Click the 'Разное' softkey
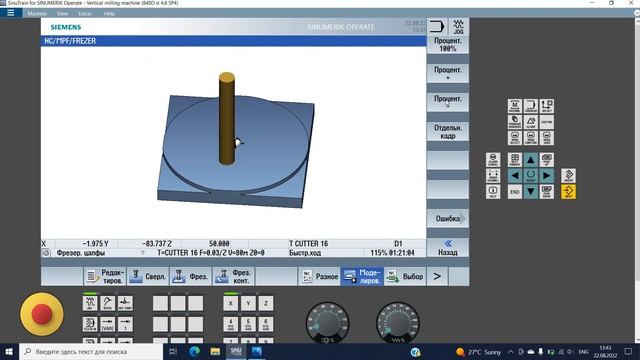Viewport: 640px width, 360px height. [x=319, y=276]
